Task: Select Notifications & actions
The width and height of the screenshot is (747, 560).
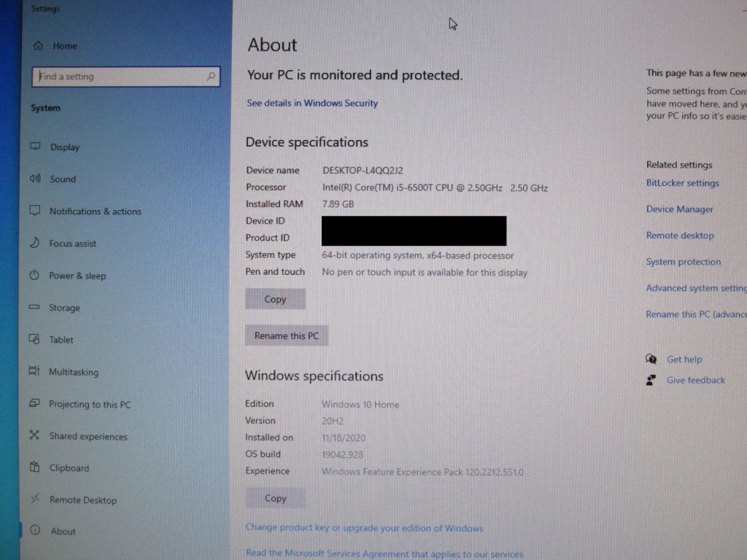Action: (x=96, y=211)
